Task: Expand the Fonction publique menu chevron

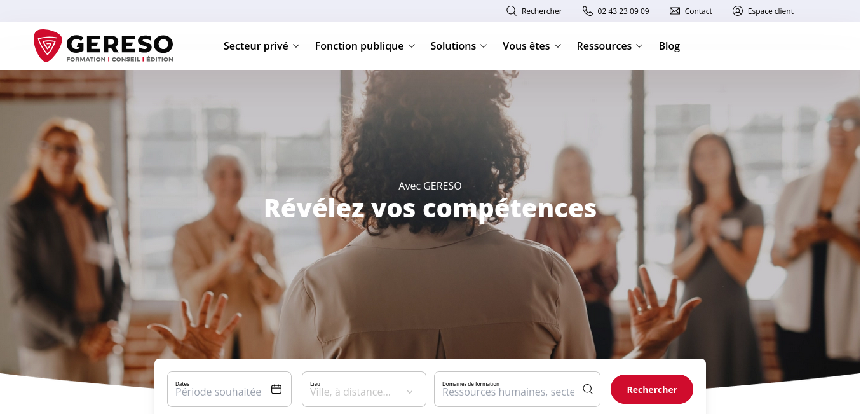Action: [412, 46]
